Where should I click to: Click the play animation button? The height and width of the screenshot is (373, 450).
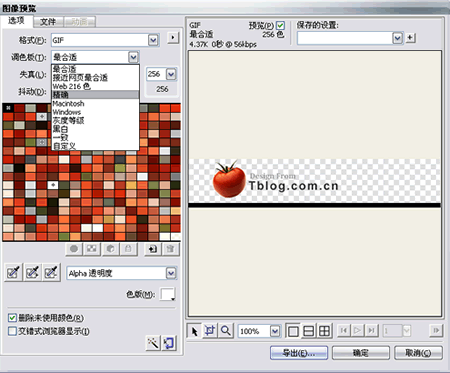coord(357,331)
